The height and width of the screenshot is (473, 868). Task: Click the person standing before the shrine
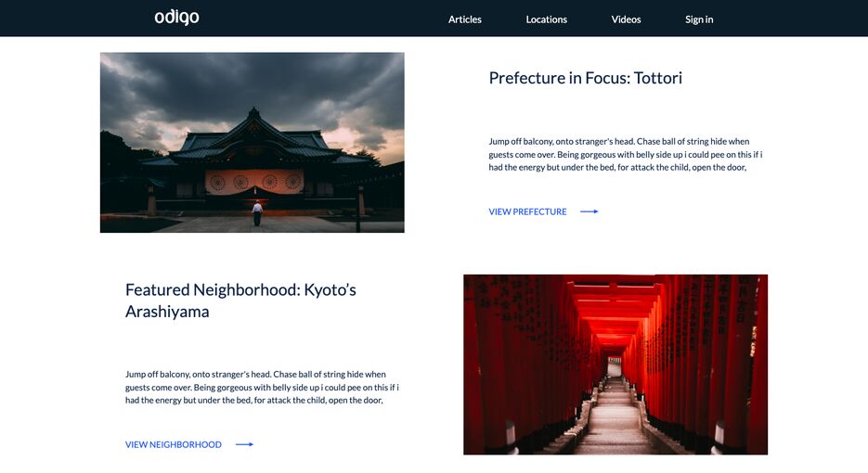[257, 212]
